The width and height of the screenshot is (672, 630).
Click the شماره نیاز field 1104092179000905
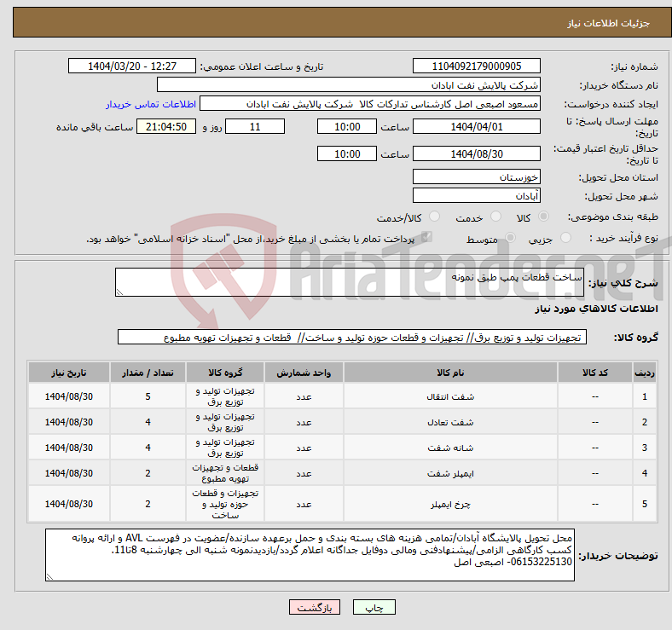(476, 66)
